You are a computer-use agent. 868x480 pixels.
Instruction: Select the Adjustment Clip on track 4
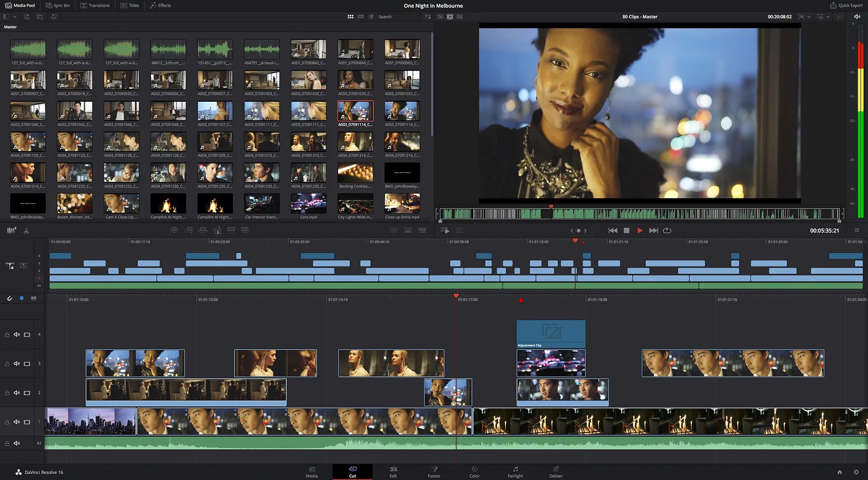[x=551, y=334]
